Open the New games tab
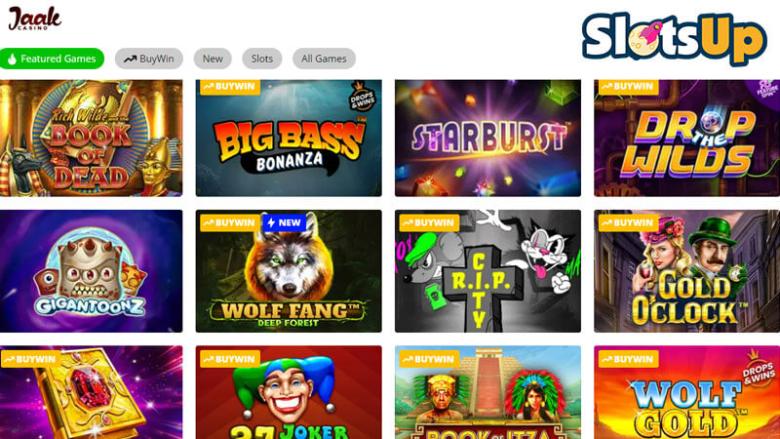 tap(212, 59)
